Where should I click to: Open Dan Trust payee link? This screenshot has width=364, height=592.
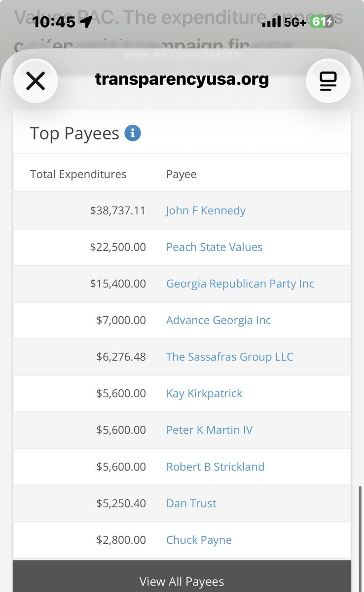click(x=191, y=503)
